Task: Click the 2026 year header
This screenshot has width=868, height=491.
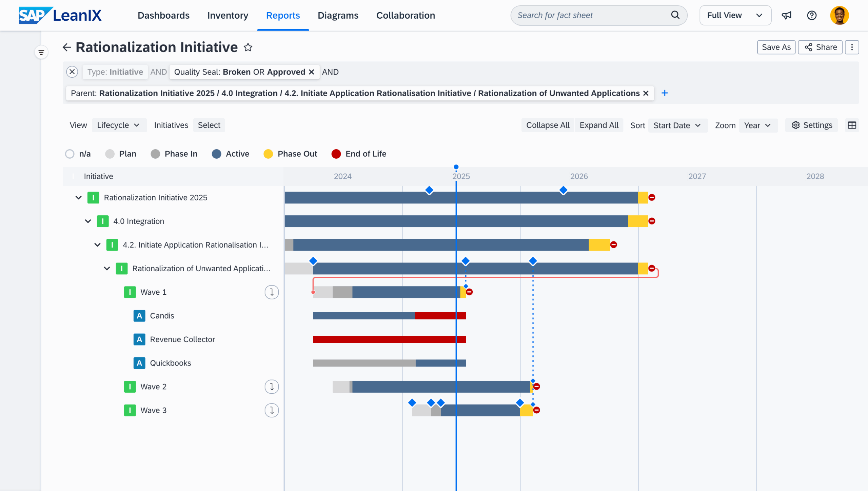Action: pyautogui.click(x=579, y=176)
